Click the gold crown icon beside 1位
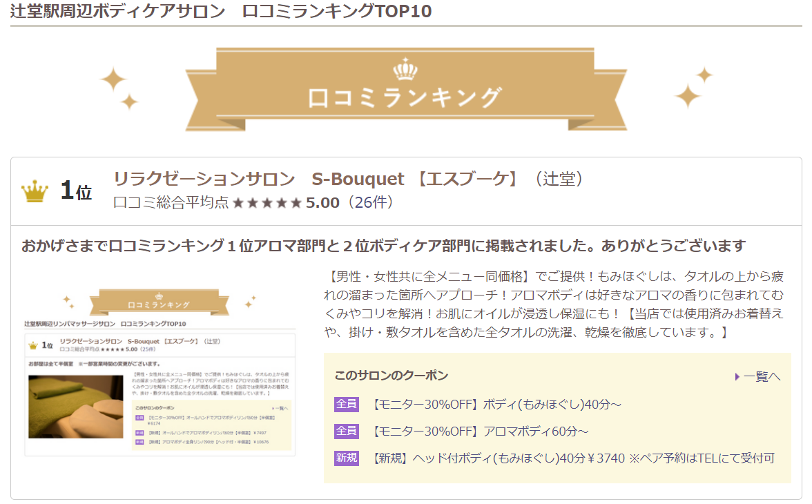The height and width of the screenshot is (504, 812). coord(35,191)
